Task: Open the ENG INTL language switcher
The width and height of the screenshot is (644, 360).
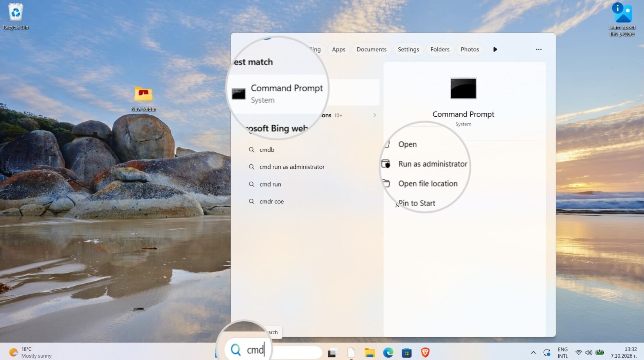Action: 563,353
